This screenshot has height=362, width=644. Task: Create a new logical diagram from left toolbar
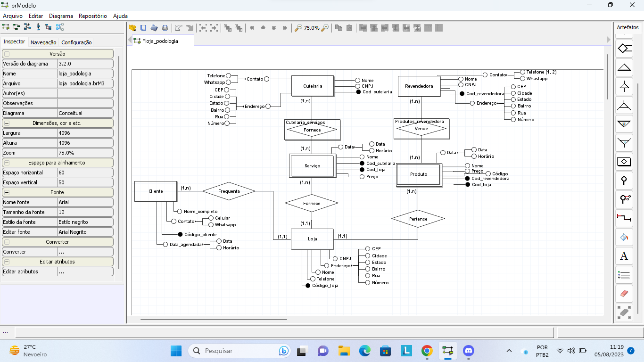click(x=17, y=27)
